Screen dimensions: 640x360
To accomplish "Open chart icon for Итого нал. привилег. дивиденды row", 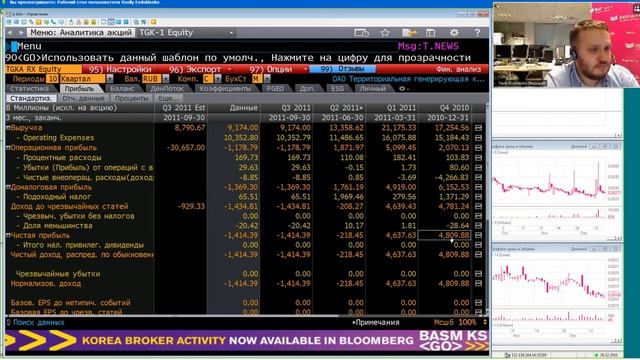I will [x=479, y=245].
